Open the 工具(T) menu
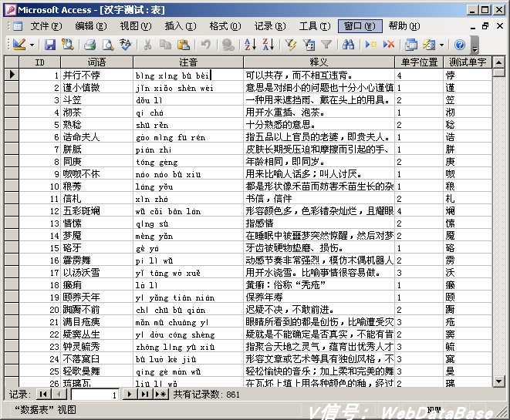 315,26
